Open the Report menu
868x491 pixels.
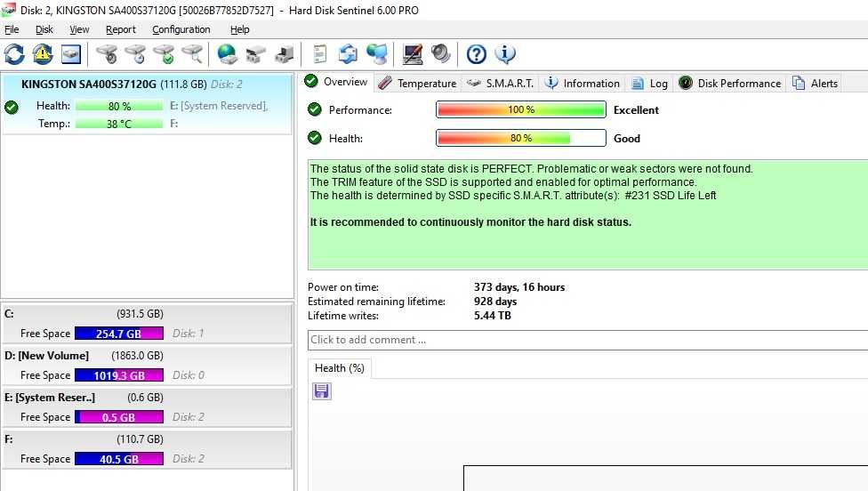121,29
